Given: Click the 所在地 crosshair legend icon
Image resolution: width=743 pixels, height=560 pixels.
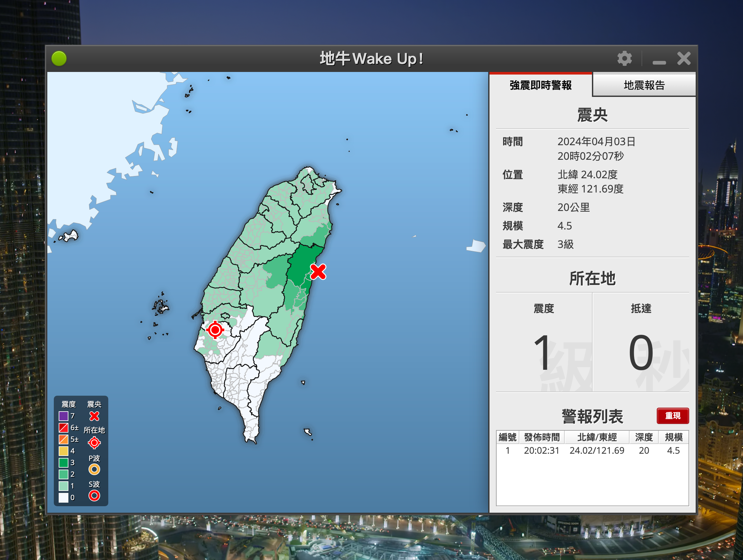Looking at the screenshot, I should pos(94,443).
